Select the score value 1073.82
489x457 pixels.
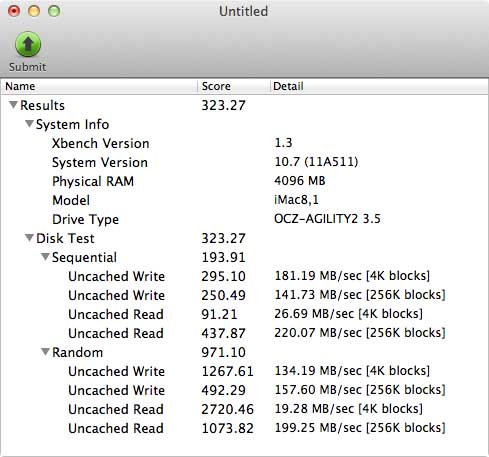point(228,428)
